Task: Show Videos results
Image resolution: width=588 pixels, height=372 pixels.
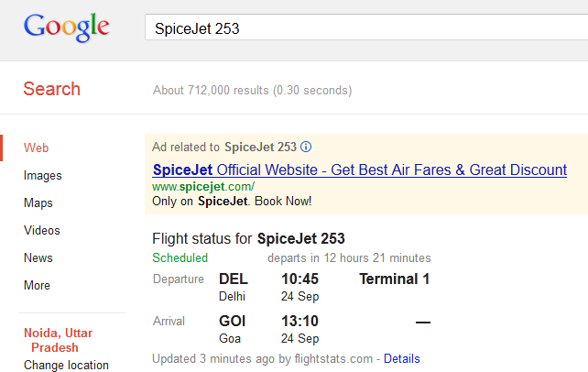Action: coord(42,230)
